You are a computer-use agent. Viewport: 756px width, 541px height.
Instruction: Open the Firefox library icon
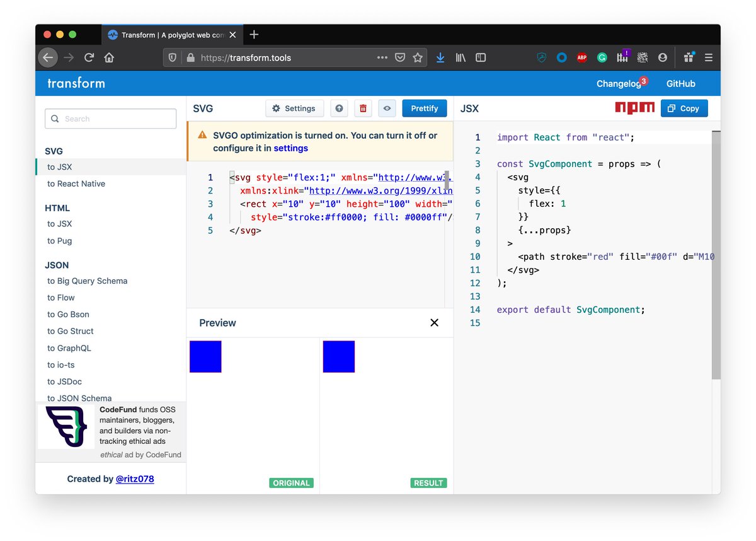461,57
